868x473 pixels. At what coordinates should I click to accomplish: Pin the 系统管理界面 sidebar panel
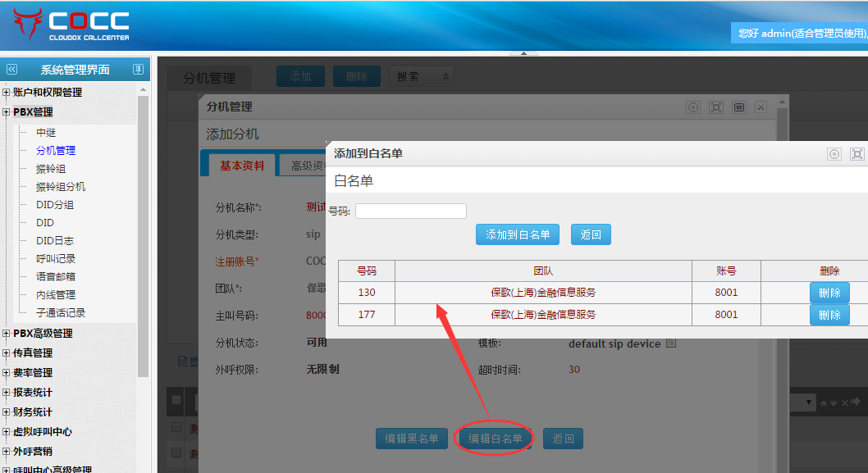tap(138, 70)
